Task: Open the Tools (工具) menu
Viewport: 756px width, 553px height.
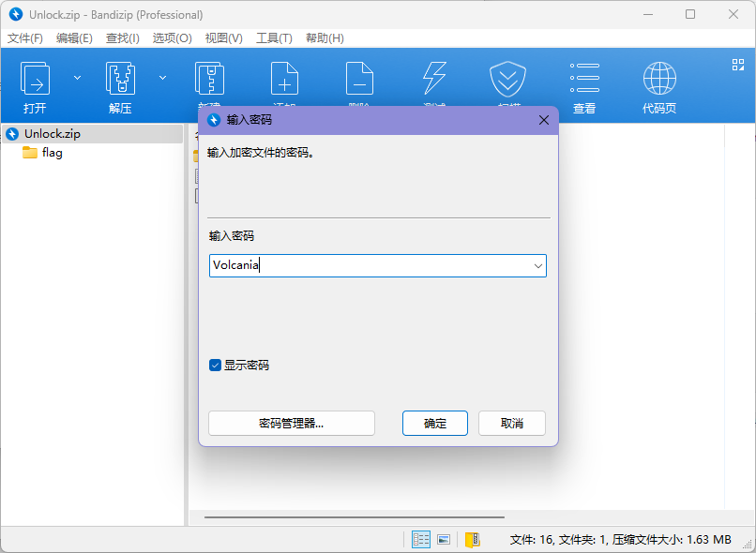Action: coord(274,38)
